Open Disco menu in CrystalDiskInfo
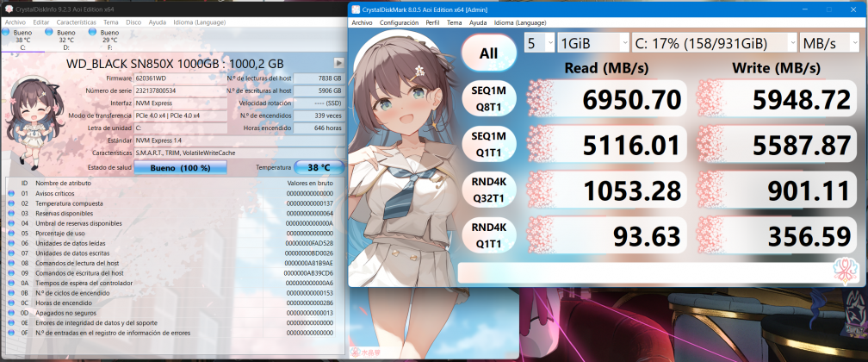The image size is (868, 362). (133, 22)
